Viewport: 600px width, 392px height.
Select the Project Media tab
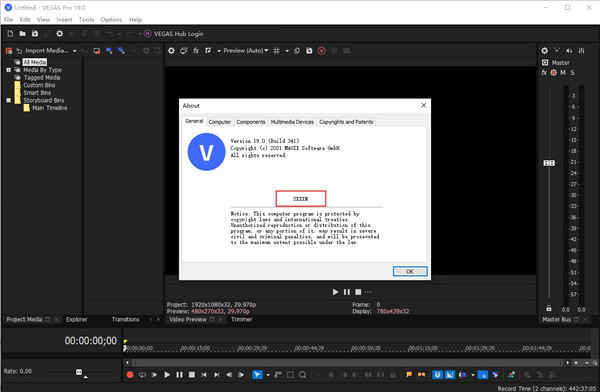point(24,319)
